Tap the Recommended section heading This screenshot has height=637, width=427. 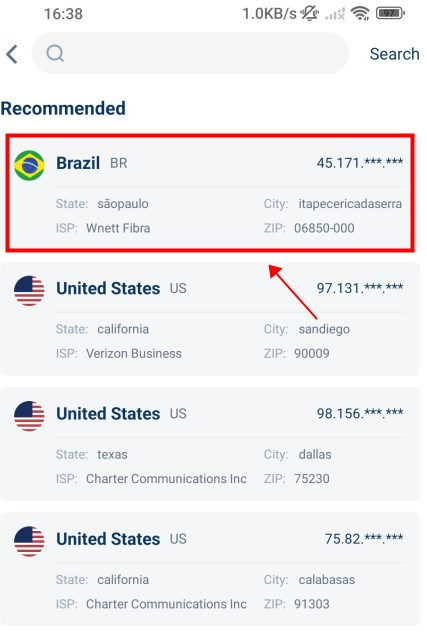point(63,108)
